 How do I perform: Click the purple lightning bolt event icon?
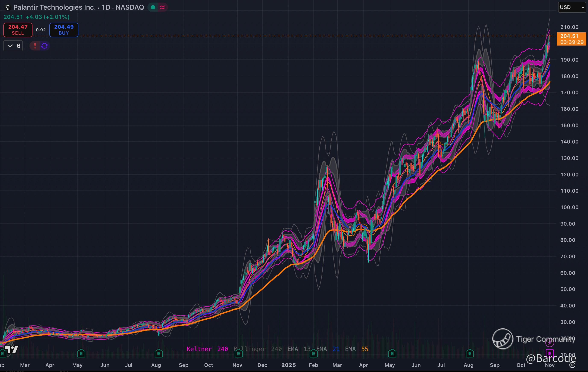(549, 343)
